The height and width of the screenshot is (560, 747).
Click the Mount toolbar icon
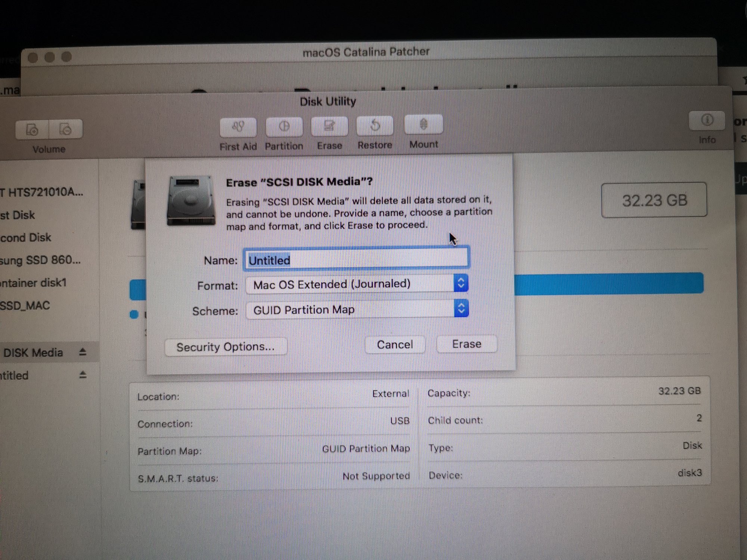[x=423, y=125]
